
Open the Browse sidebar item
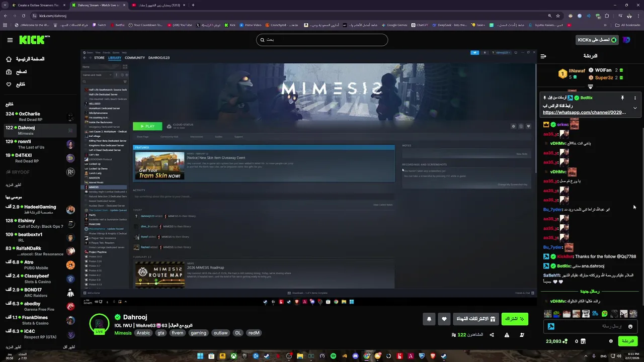point(17,72)
